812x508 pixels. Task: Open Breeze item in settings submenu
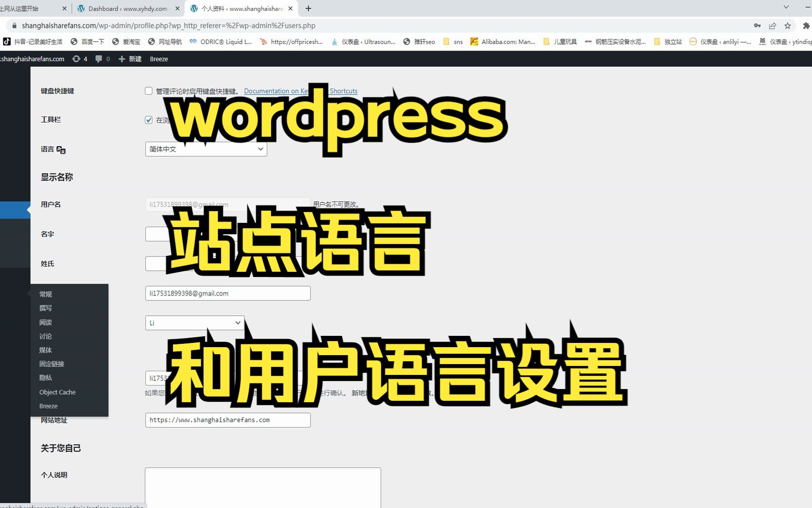(48, 406)
